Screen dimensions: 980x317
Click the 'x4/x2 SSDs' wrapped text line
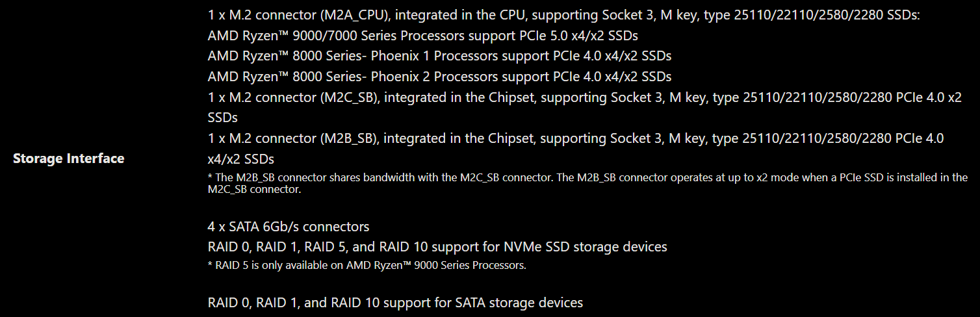coord(241,159)
